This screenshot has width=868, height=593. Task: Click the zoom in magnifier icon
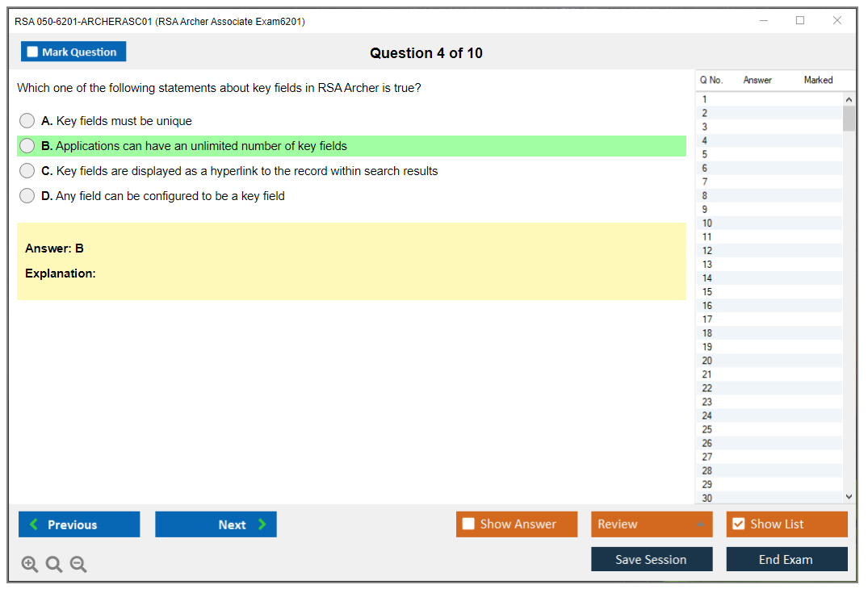[30, 565]
